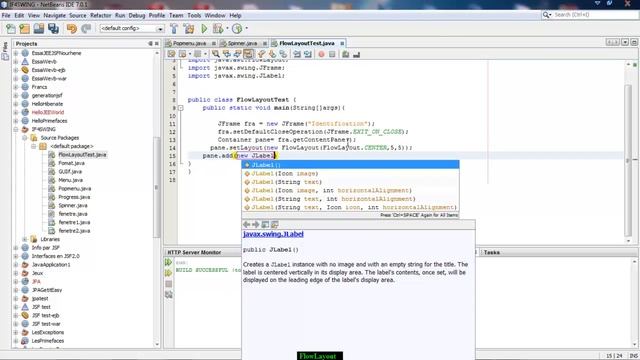This screenshot has height=360, width=640.
Task: Open the Debug Project dropdown arrow
Action: 227,29
